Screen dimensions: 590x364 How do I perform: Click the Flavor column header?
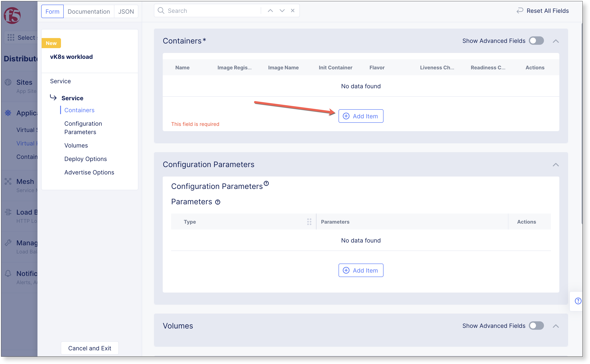coord(377,68)
